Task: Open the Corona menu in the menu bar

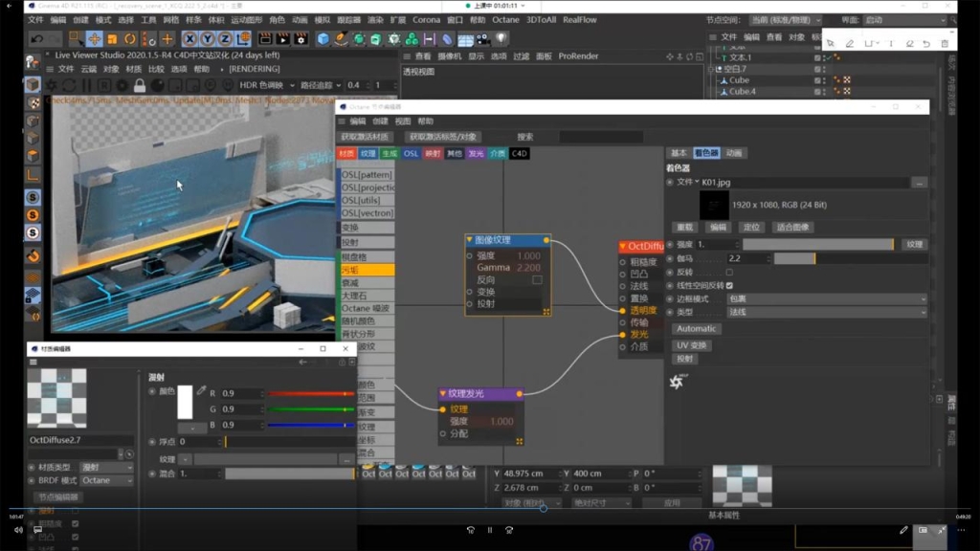Action: [425, 19]
